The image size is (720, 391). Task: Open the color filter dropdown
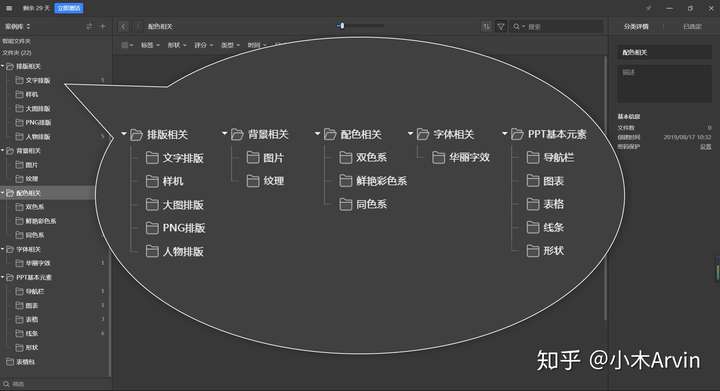[127, 45]
